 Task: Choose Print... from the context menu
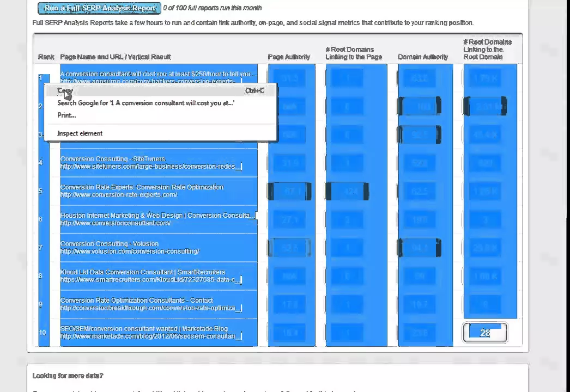tap(160, 115)
